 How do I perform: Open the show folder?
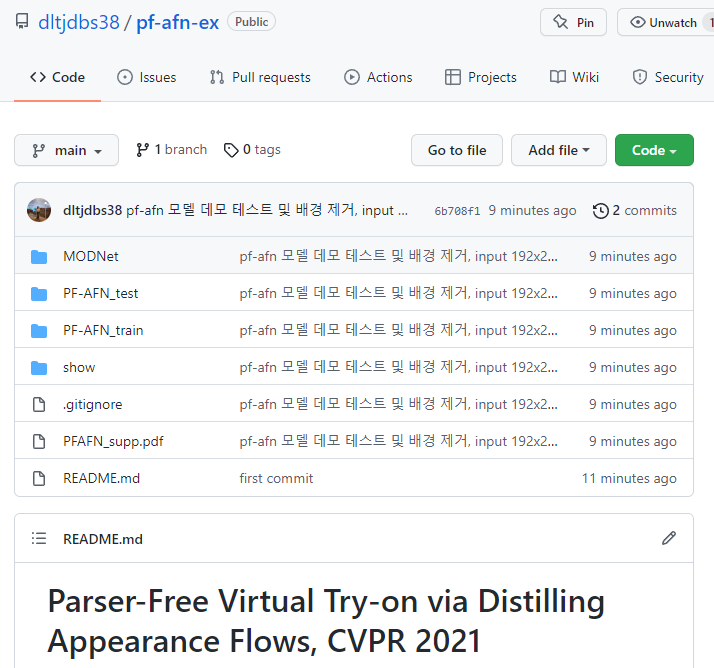79,367
